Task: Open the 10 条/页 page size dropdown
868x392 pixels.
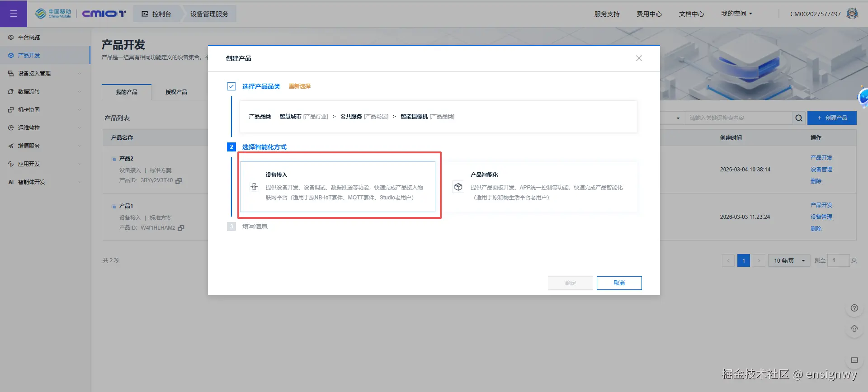Action: pos(789,260)
